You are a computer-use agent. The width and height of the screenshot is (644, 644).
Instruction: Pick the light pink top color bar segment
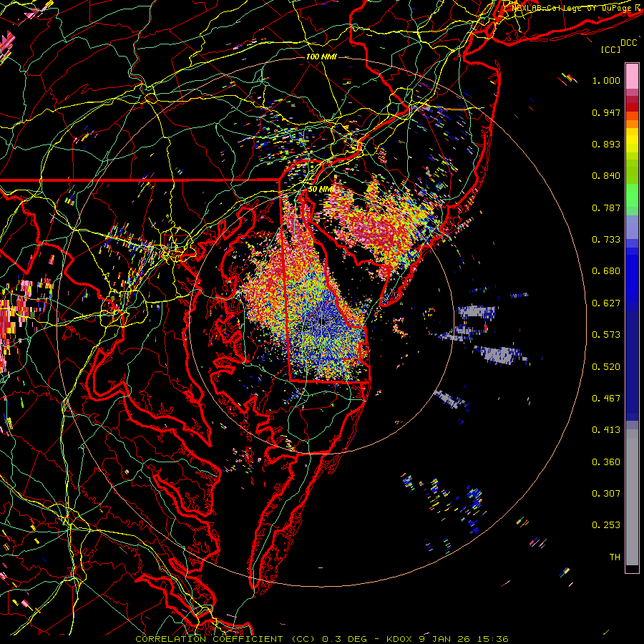(632, 76)
